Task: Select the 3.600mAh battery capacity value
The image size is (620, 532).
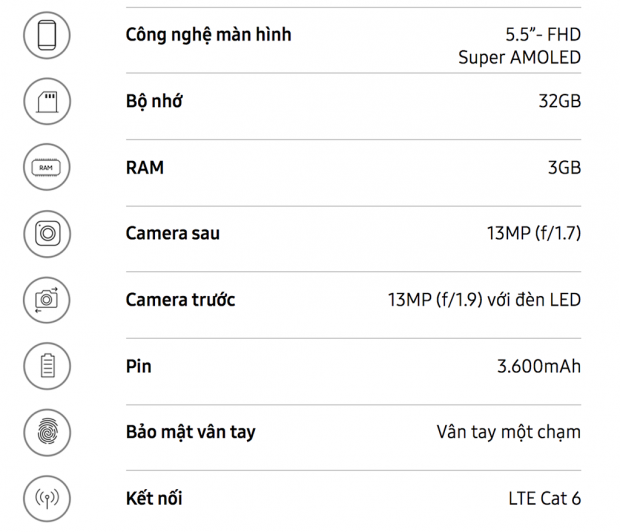Action: (538, 366)
